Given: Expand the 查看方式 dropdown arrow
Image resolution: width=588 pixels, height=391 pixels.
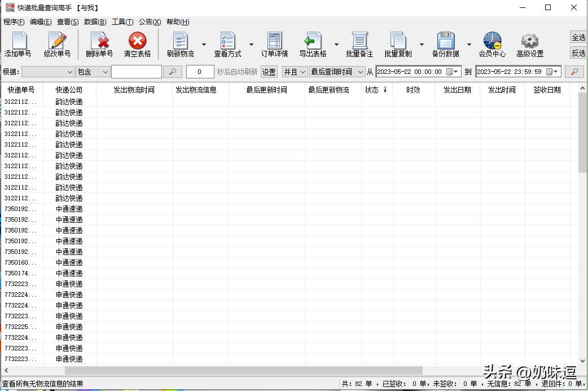Looking at the screenshot, I should 251,44.
